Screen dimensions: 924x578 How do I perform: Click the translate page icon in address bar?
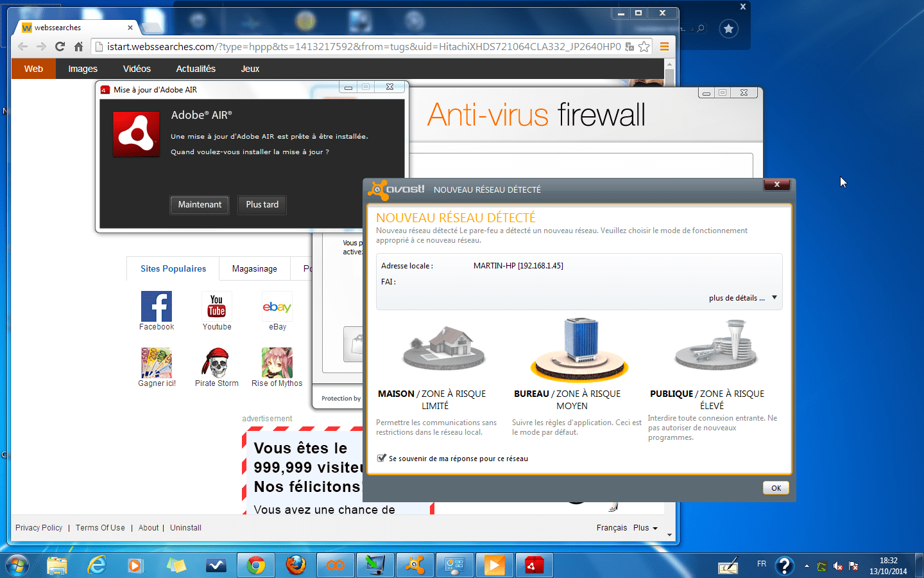click(x=629, y=46)
